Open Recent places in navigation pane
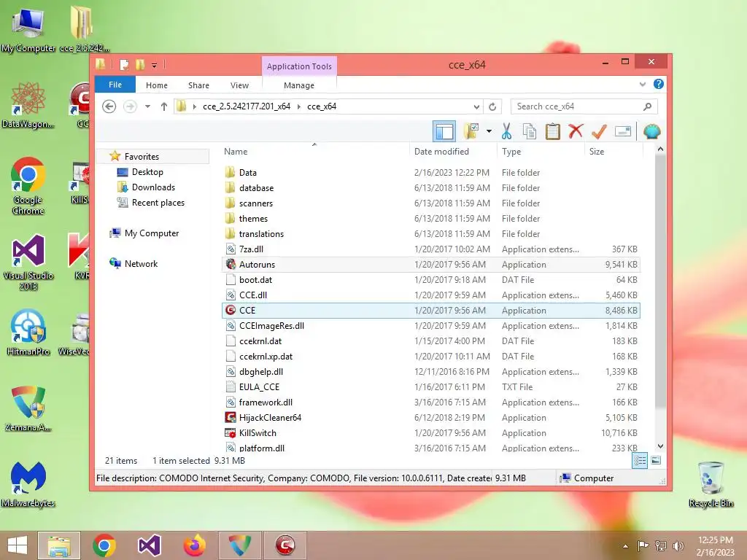747x560 pixels. (x=158, y=203)
